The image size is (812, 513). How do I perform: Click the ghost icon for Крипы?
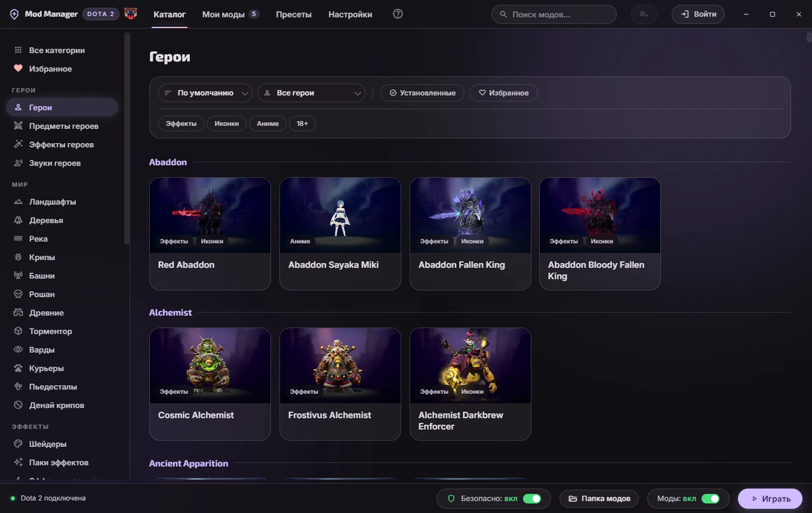(x=18, y=258)
